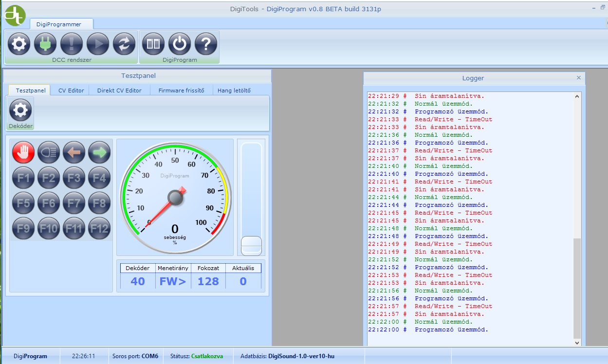Click the green plug connect icon
This screenshot has width=608, height=364.
click(x=45, y=44)
